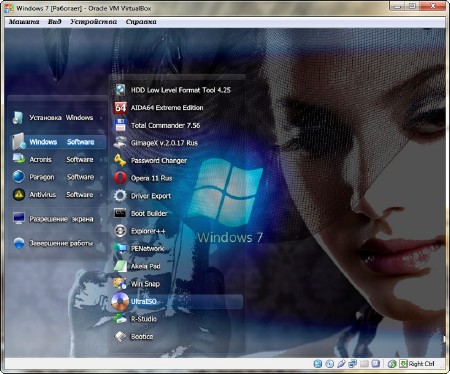Open the Устройства menu
450x374 pixels.
(93, 22)
